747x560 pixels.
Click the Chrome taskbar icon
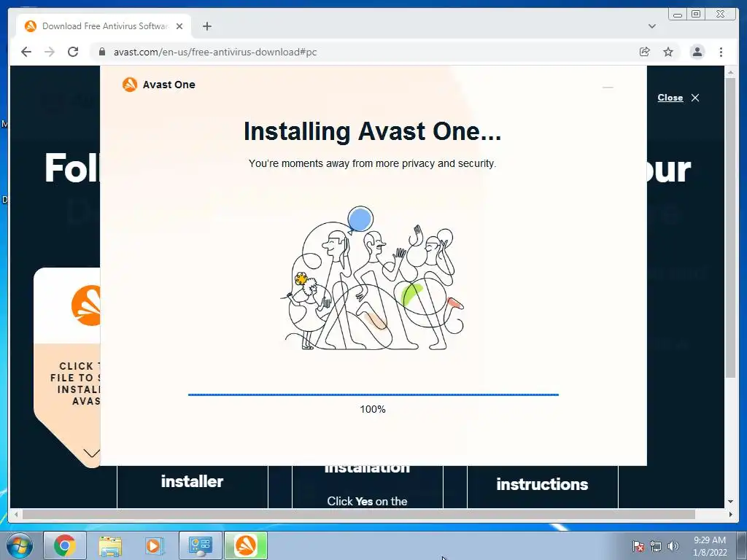click(x=65, y=545)
